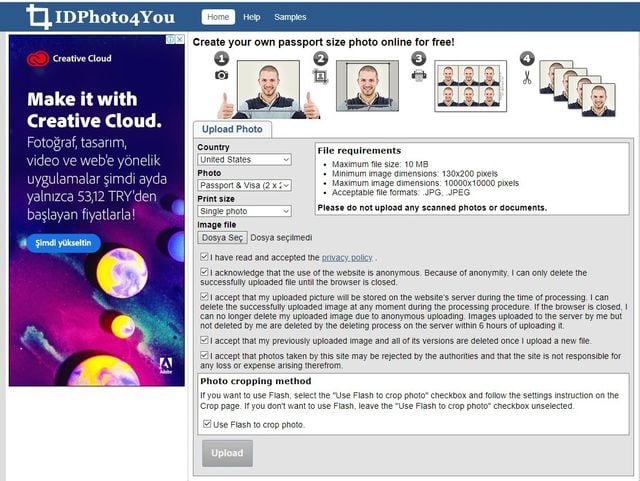Go to the Help menu item
The image size is (640, 481).
(251, 17)
